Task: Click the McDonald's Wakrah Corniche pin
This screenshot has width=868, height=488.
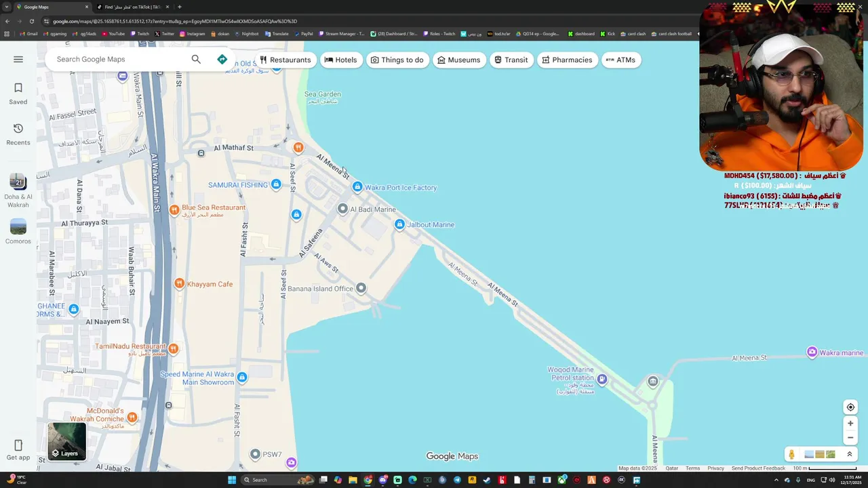Action: (x=132, y=418)
